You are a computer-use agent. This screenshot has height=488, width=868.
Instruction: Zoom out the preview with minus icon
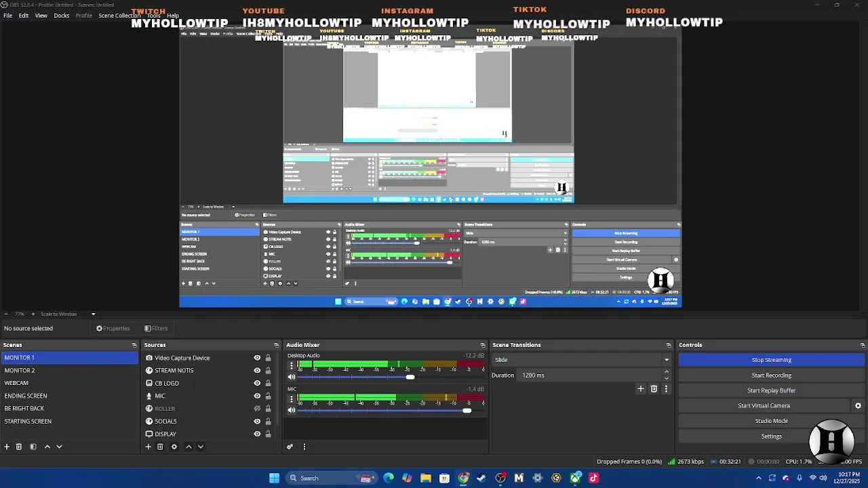click(x=6, y=314)
